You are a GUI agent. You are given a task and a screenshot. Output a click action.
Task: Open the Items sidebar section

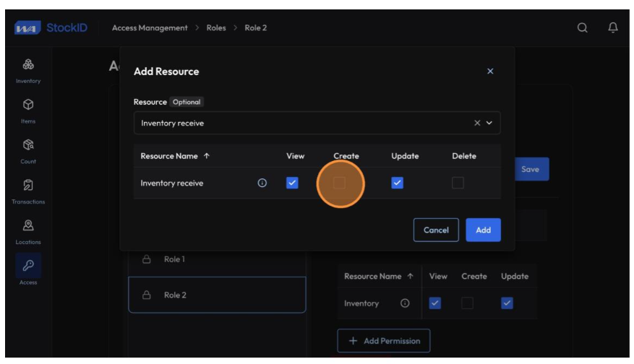pyautogui.click(x=28, y=111)
